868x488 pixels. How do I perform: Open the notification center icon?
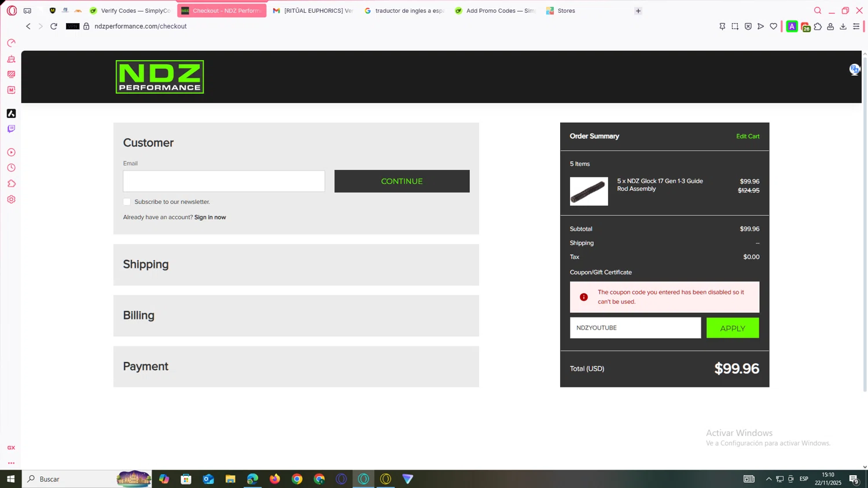[854, 479]
